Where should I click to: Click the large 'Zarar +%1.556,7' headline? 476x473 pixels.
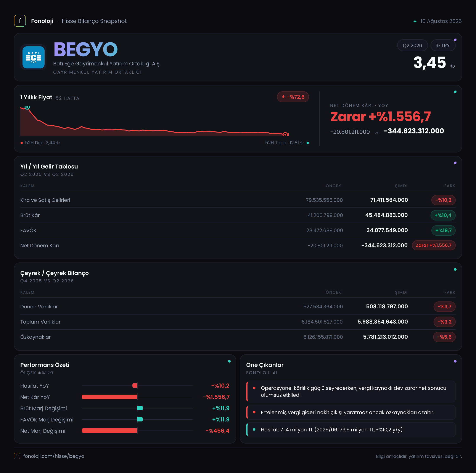(x=380, y=116)
